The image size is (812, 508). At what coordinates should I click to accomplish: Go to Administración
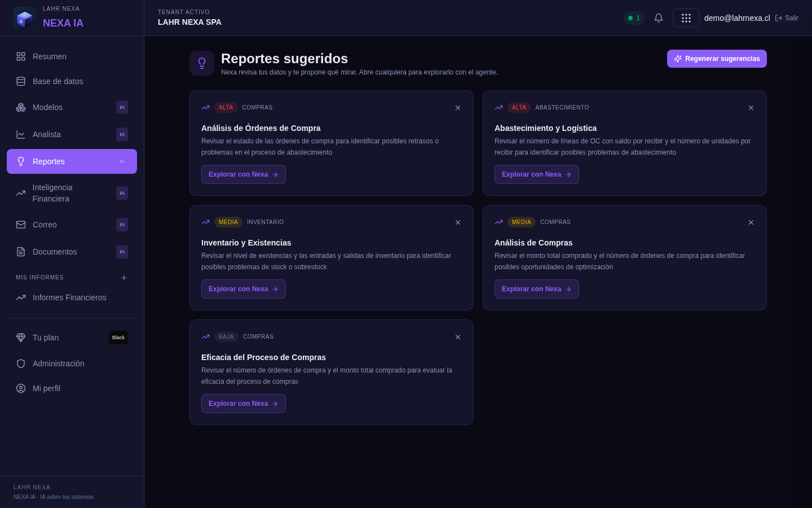[x=72, y=364]
